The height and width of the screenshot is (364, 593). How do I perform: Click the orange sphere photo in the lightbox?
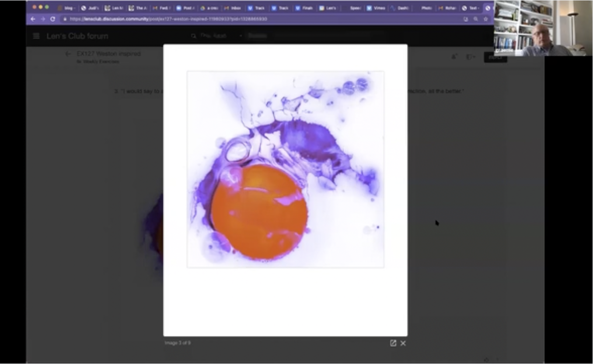[286, 169]
